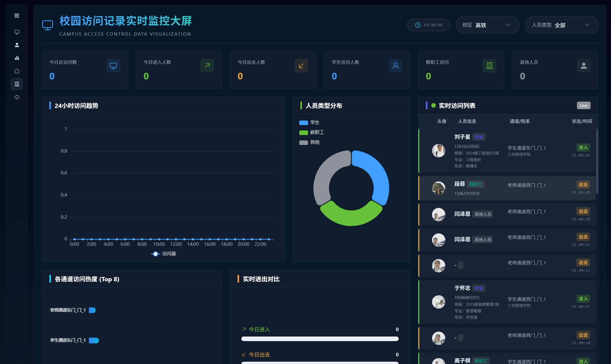Viewport: 611px width, 364px height.
Task: Click the 人员信息 column header
Action: coord(467,121)
